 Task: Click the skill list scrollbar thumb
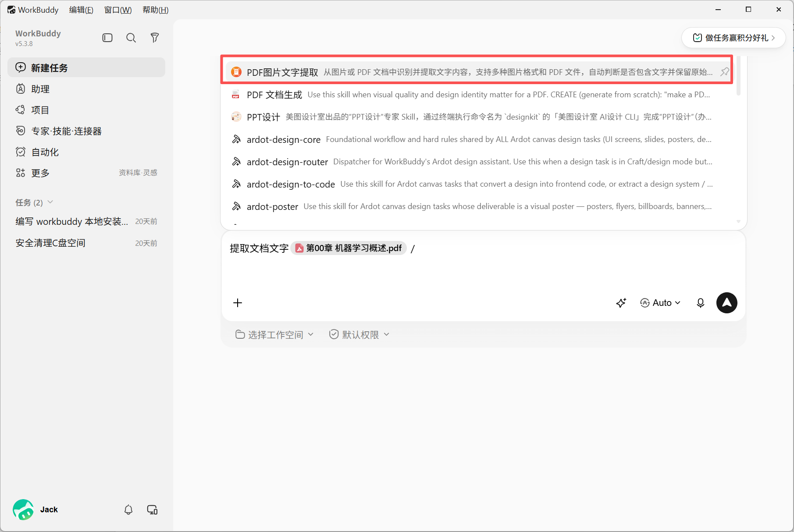point(739,75)
